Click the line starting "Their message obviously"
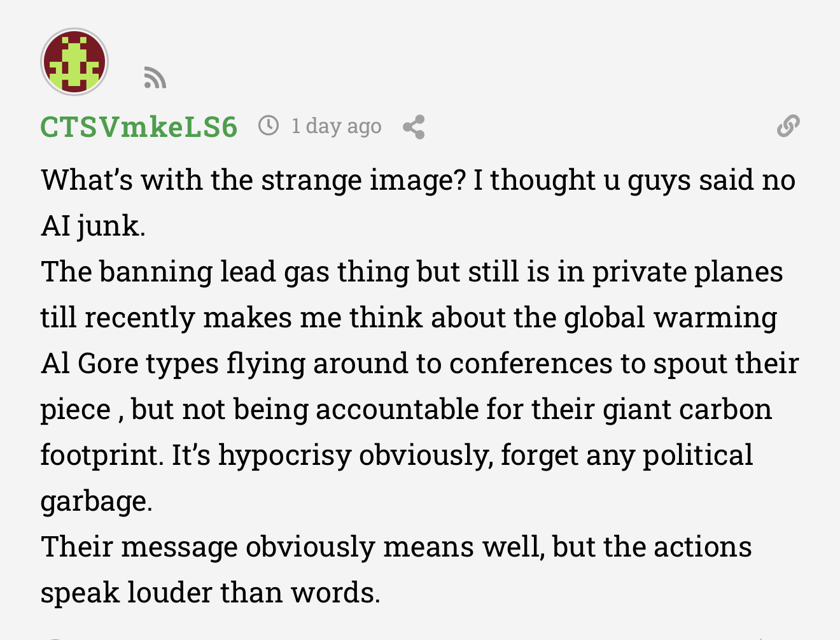 click(x=396, y=547)
